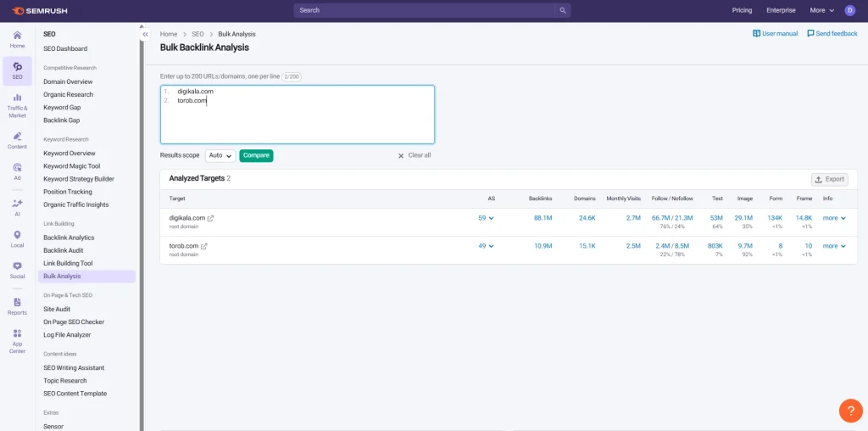Viewport: 868px width, 431px height.
Task: Open digikala.com external link icon
Action: coord(210,218)
